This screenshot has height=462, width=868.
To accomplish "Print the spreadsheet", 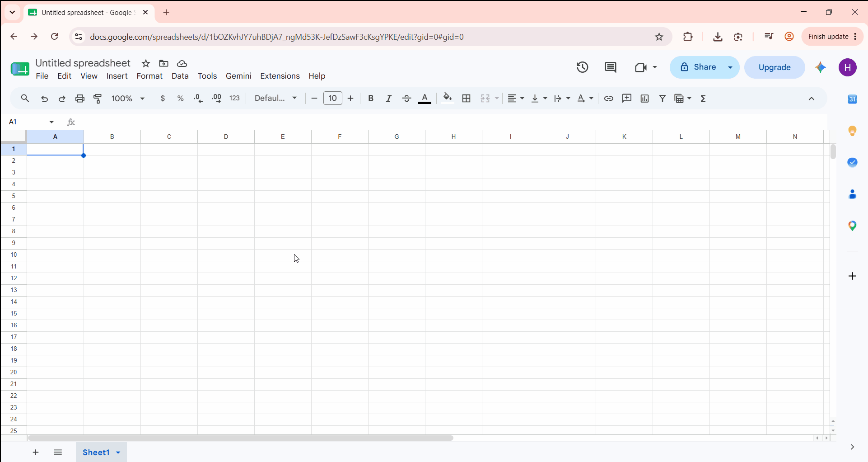I will click(x=80, y=99).
